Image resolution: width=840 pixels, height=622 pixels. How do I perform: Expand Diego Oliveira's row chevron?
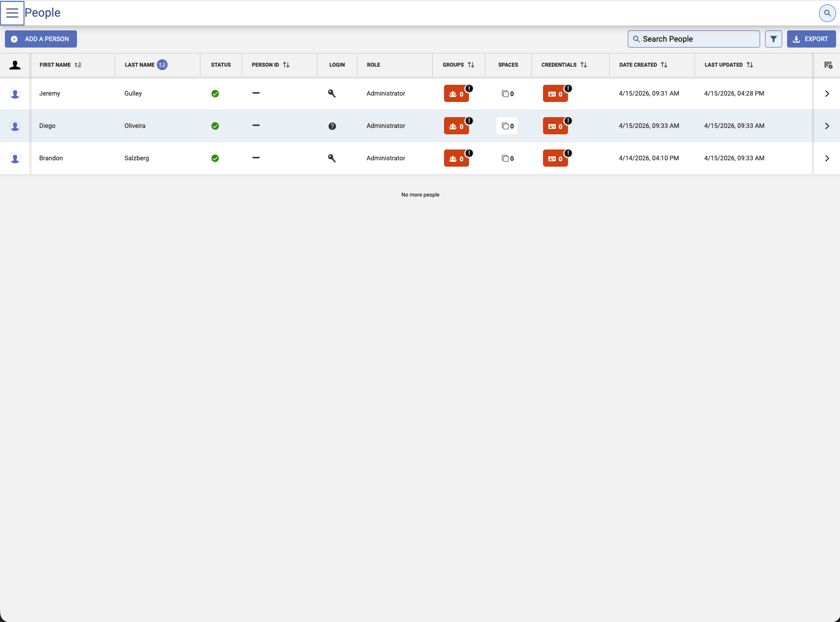827,126
